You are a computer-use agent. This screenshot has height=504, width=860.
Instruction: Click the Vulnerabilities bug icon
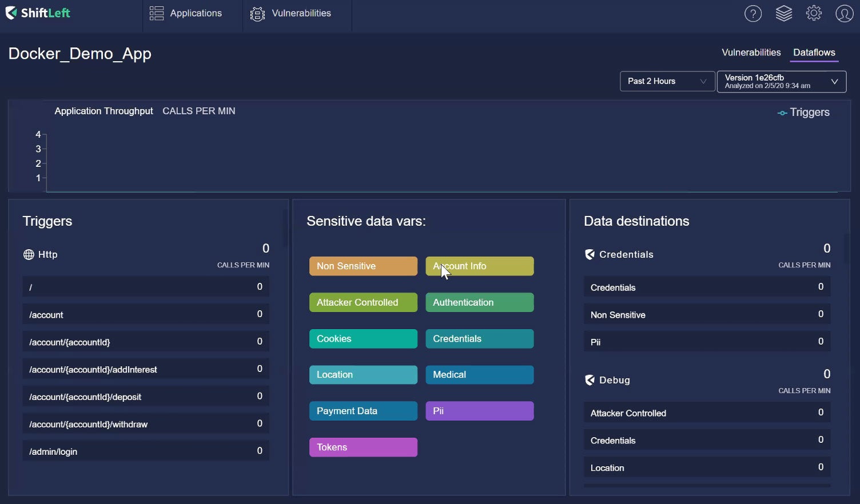[x=258, y=14]
